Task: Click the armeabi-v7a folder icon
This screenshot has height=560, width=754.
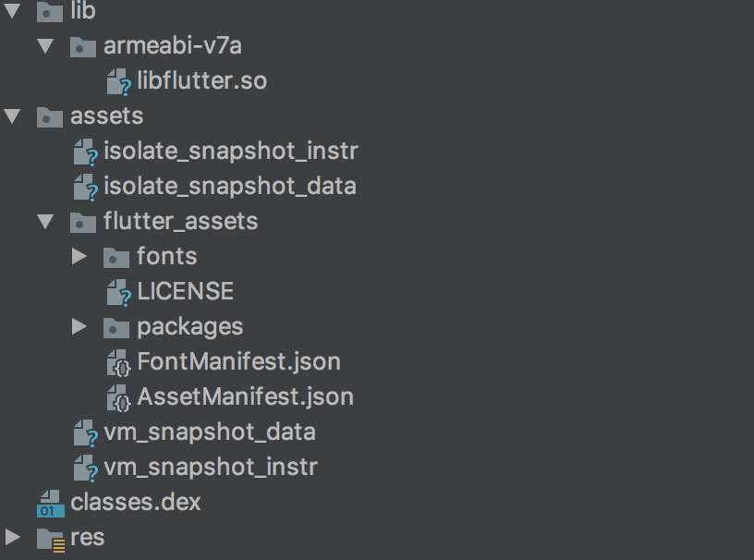Action: pos(83,46)
